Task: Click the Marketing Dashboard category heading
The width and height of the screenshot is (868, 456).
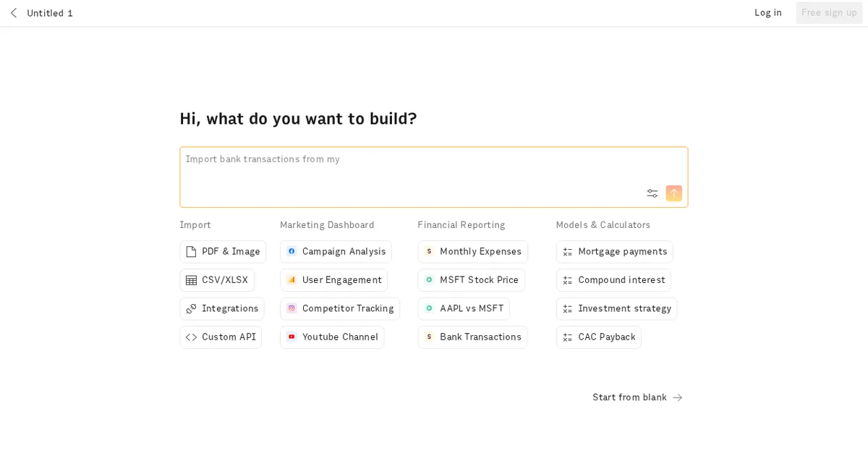Action: (327, 225)
